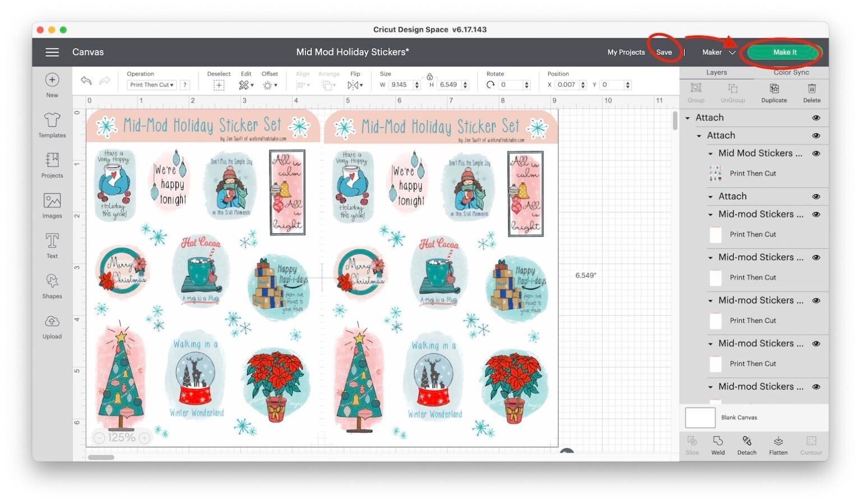The height and width of the screenshot is (504, 861).
Task: Click the zoom-in plus control on the canvas
Action: (144, 437)
